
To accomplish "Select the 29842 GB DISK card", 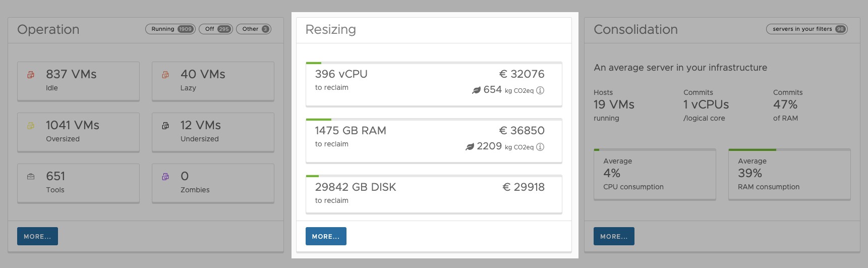I will 434,194.
